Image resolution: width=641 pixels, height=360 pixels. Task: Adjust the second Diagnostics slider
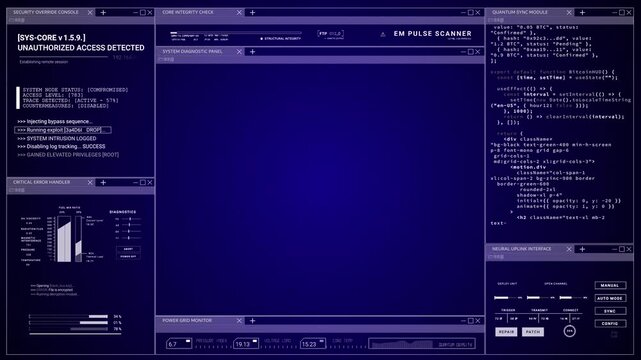pyautogui.click(x=131, y=225)
